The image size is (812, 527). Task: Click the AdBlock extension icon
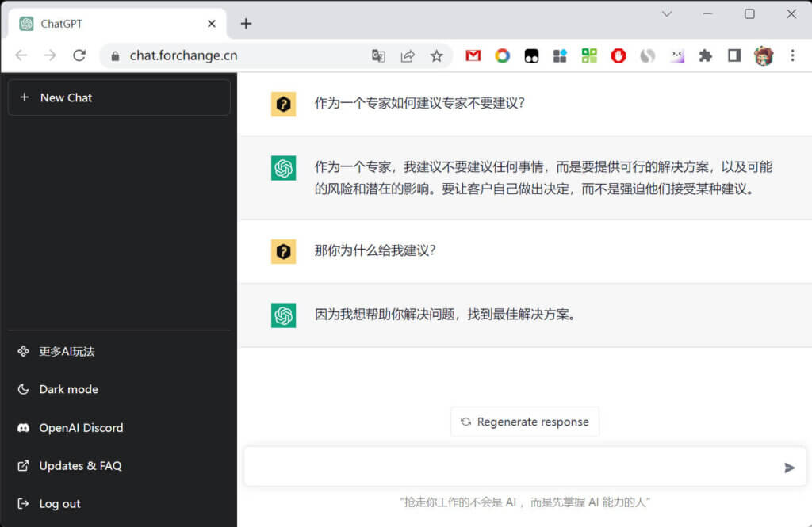618,55
